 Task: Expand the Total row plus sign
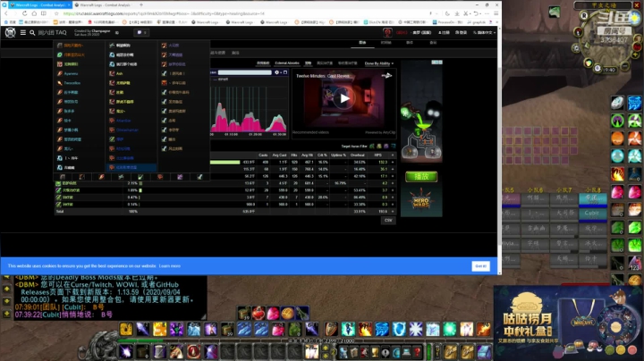pyautogui.click(x=393, y=211)
